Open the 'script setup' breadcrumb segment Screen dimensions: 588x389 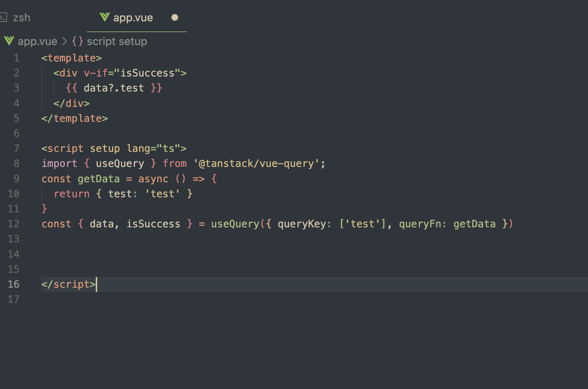(117, 41)
